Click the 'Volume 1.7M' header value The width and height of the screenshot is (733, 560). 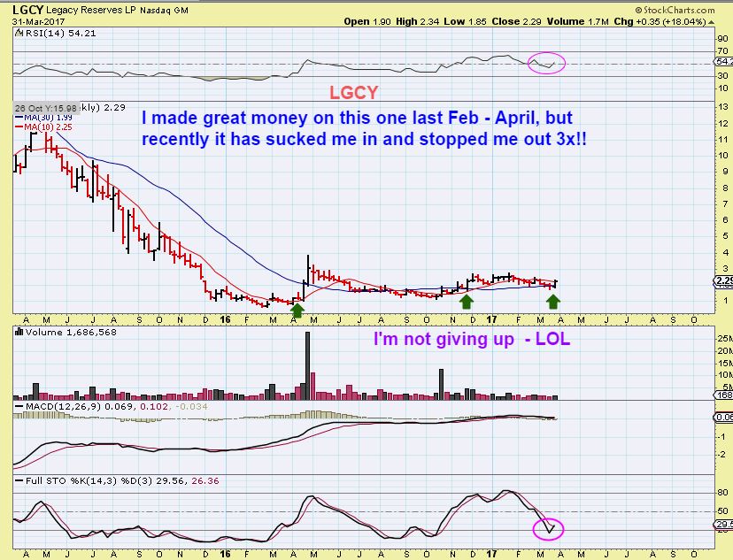578,21
